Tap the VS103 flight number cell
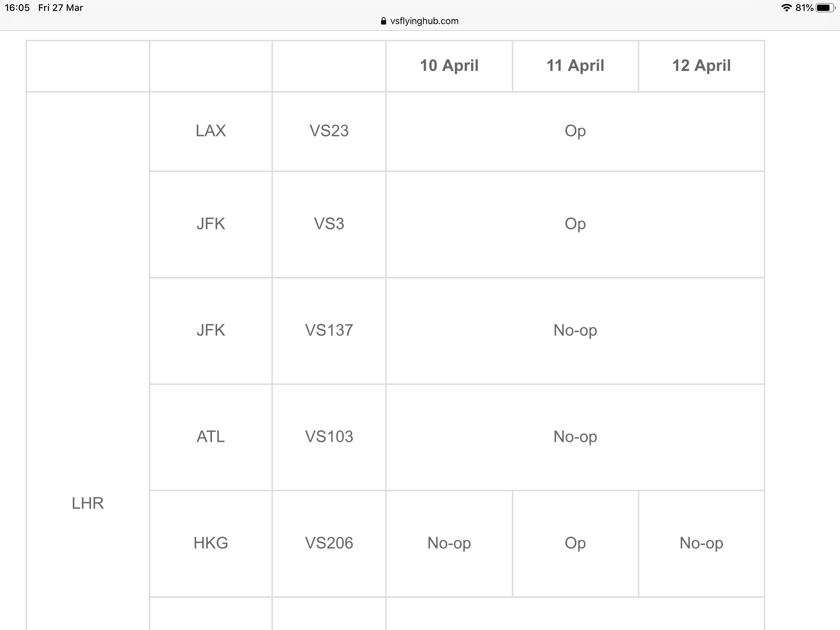This screenshot has width=840, height=630. [329, 437]
